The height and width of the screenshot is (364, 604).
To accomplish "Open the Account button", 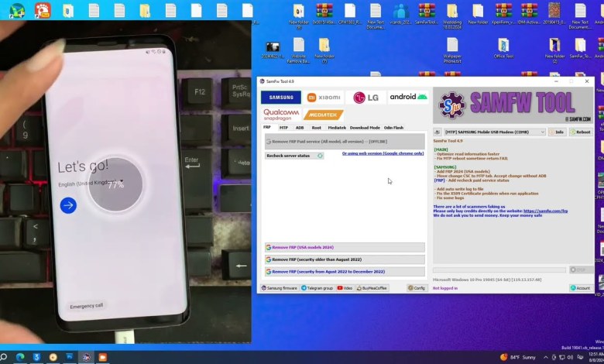I will click(x=580, y=288).
